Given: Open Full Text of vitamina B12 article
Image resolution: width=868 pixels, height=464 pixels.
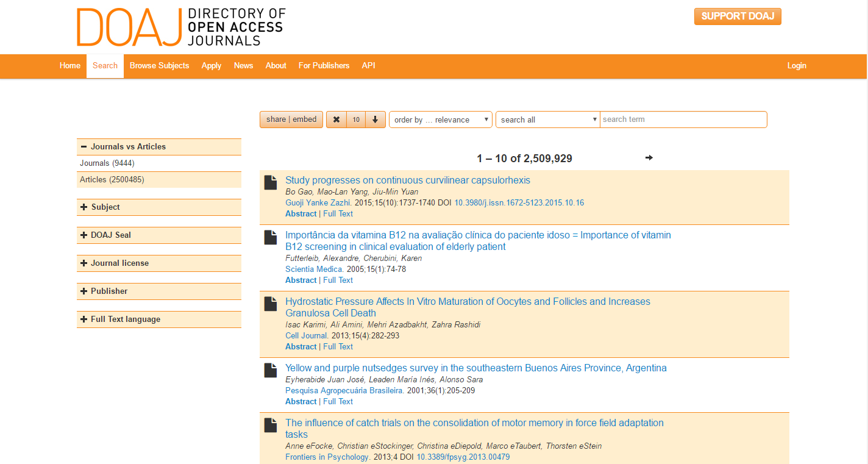Looking at the screenshot, I should click(x=338, y=280).
